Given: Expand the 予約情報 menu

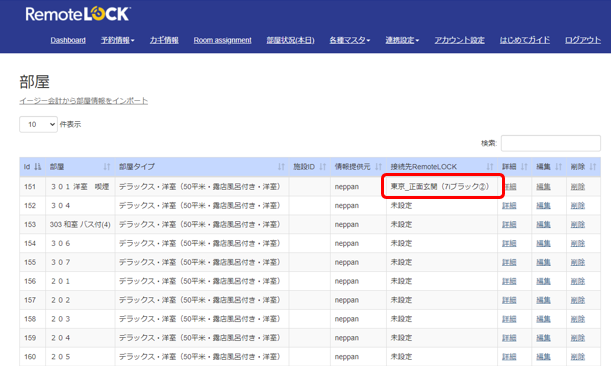Looking at the screenshot, I should coord(117,40).
